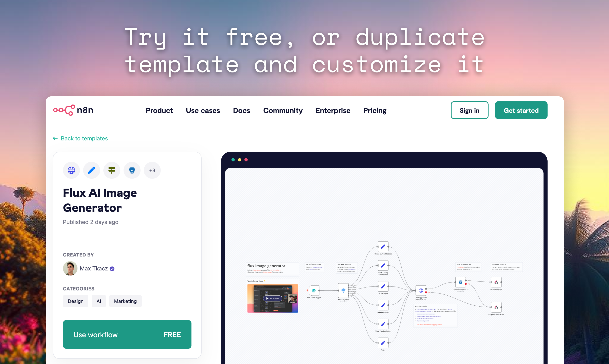The height and width of the screenshot is (364, 609).
Task: Click the pencil Edit Fields icon in the sidebar card
Action: pos(92,170)
